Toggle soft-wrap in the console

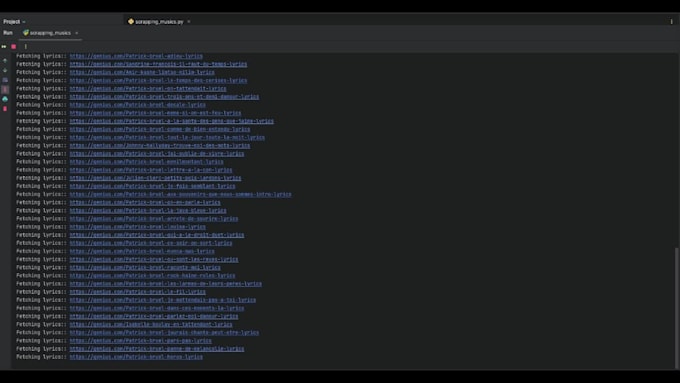coord(5,80)
